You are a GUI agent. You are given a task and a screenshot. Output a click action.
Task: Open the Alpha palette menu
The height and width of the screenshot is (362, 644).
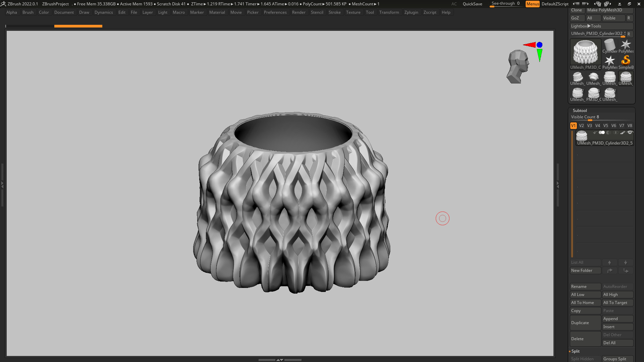12,12
